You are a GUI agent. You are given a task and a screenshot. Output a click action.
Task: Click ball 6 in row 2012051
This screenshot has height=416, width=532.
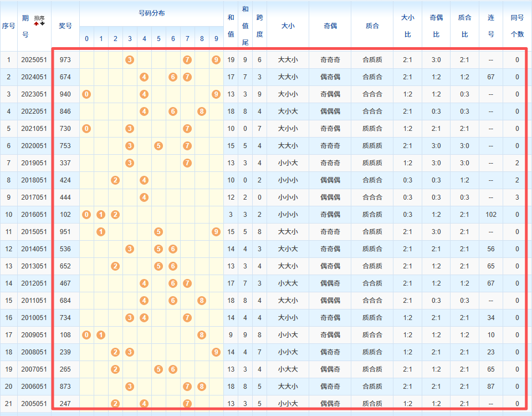172,283
